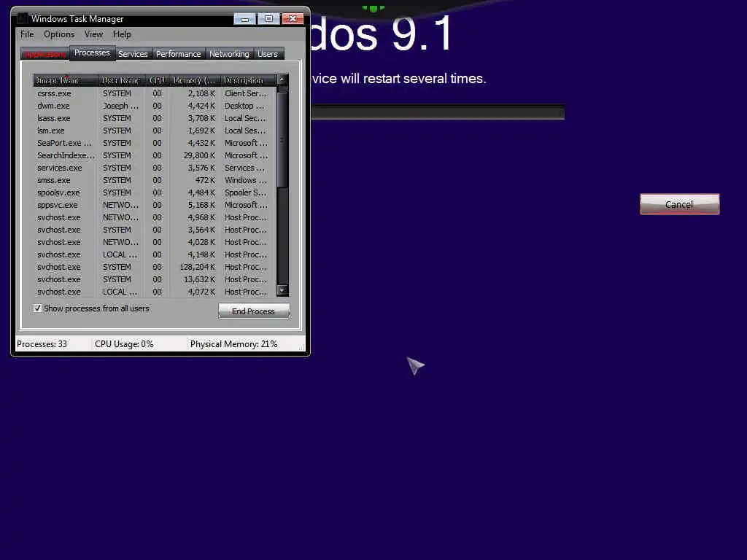Select the smss.exe process
Viewport: 747px width, 560px height.
(x=155, y=180)
